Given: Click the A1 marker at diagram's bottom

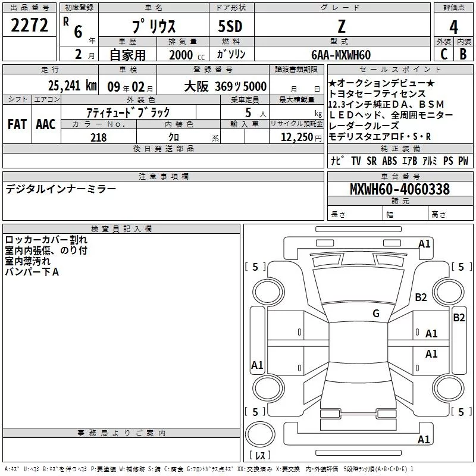Looking at the screenshot, I should pyautogui.click(x=424, y=440).
